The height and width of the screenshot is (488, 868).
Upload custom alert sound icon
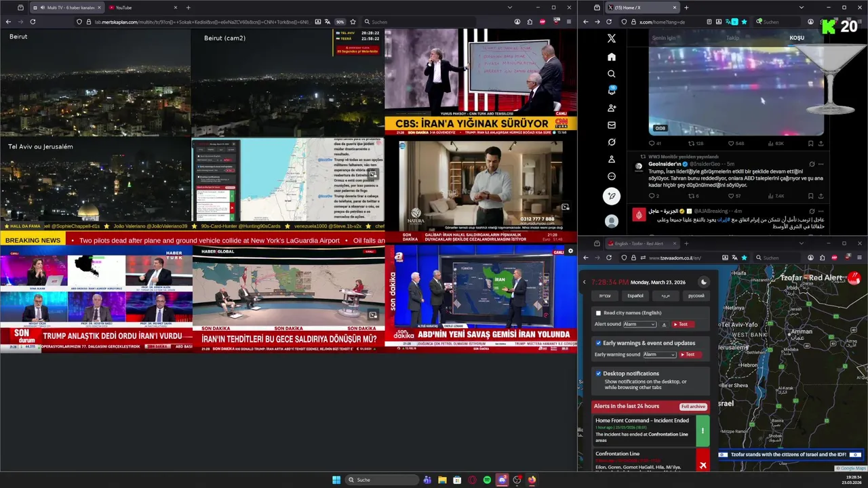click(x=664, y=325)
